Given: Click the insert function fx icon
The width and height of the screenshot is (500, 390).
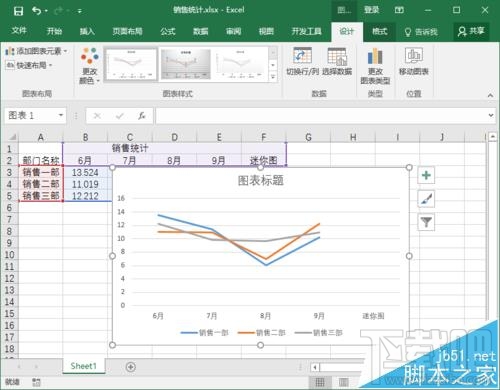Looking at the screenshot, I should click(142, 116).
